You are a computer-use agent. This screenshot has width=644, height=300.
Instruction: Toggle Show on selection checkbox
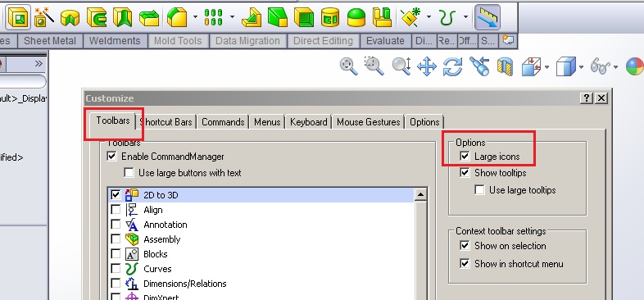[x=465, y=246]
